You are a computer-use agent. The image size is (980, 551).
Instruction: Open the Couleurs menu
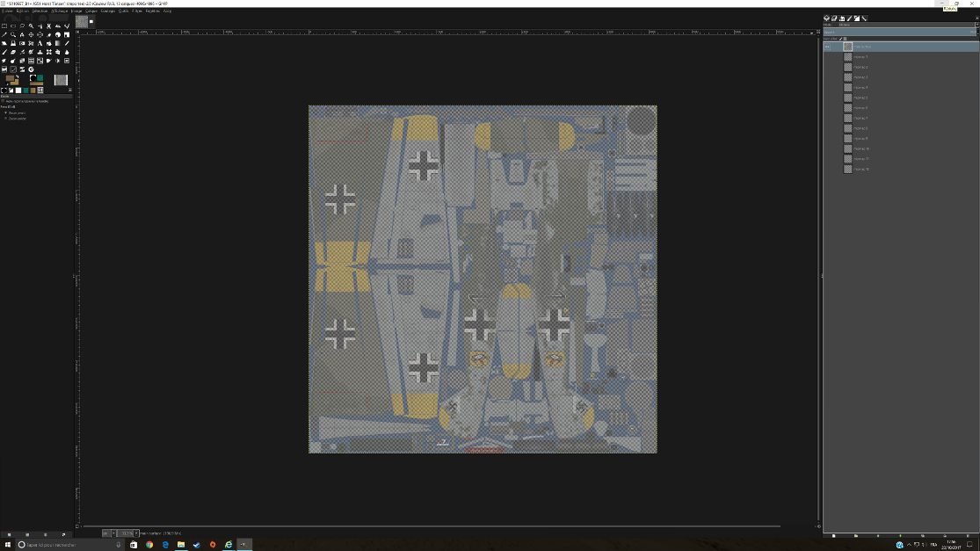(x=108, y=11)
